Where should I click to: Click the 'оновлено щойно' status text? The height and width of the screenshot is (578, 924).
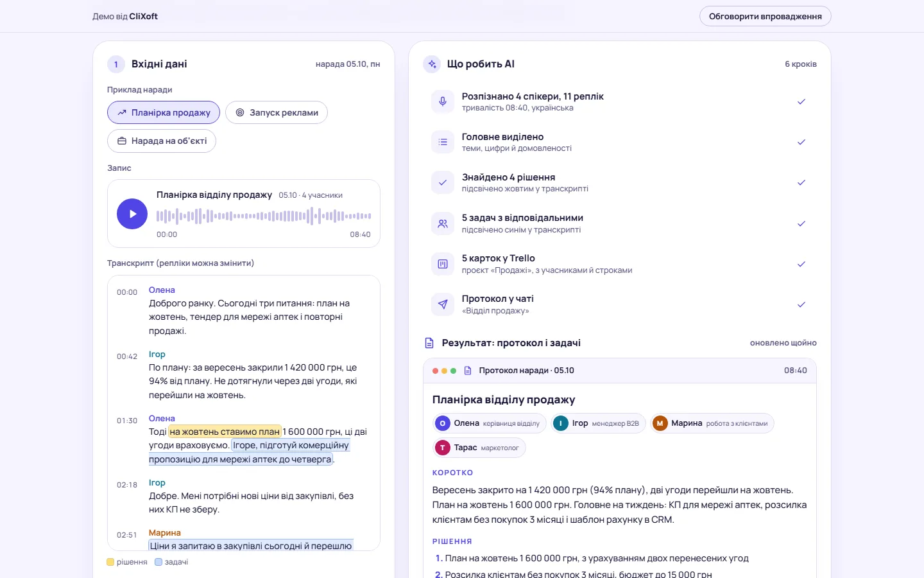783,343
